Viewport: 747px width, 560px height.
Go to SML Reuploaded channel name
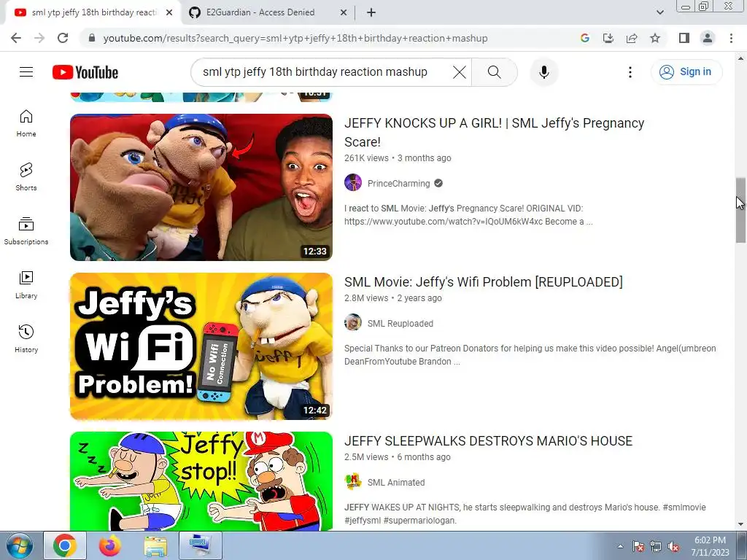pyautogui.click(x=400, y=323)
